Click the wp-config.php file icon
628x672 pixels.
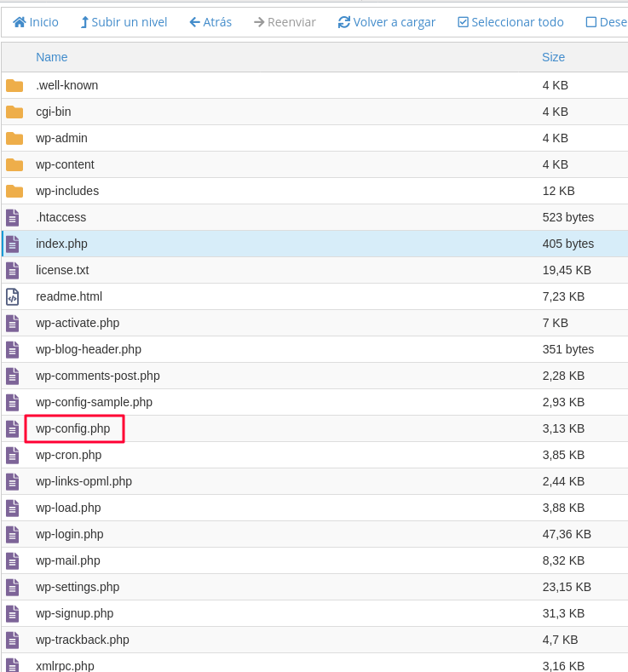pyautogui.click(x=13, y=428)
